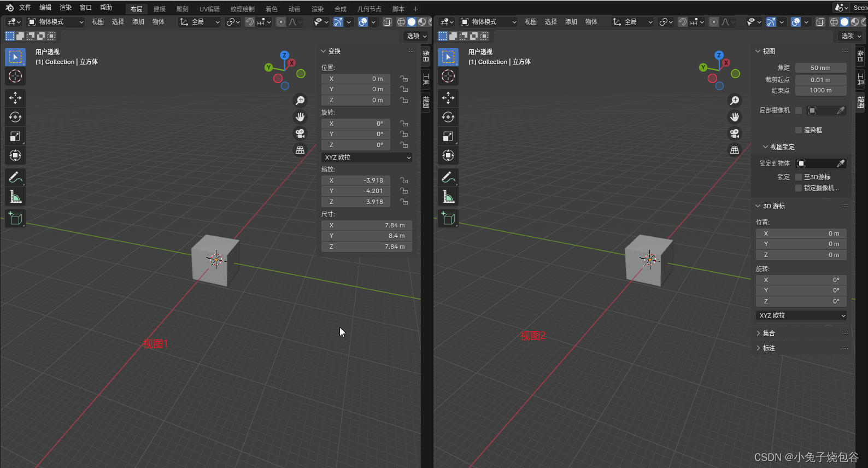Click 结束点 1000 m field

point(821,91)
